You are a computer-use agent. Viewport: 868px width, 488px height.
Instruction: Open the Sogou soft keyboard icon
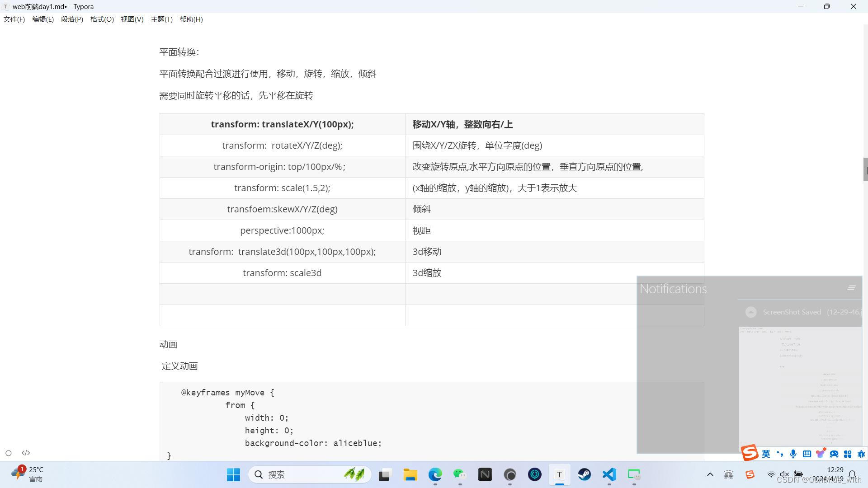[x=807, y=454]
